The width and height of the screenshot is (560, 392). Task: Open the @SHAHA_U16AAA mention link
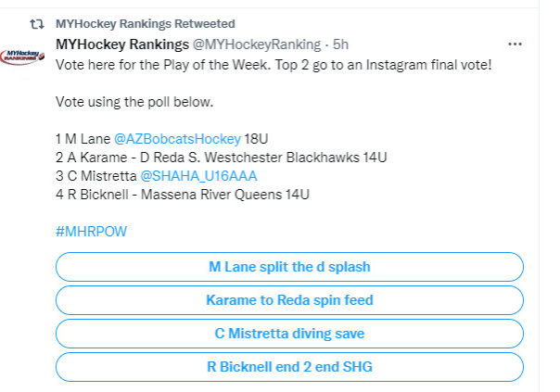click(x=198, y=176)
